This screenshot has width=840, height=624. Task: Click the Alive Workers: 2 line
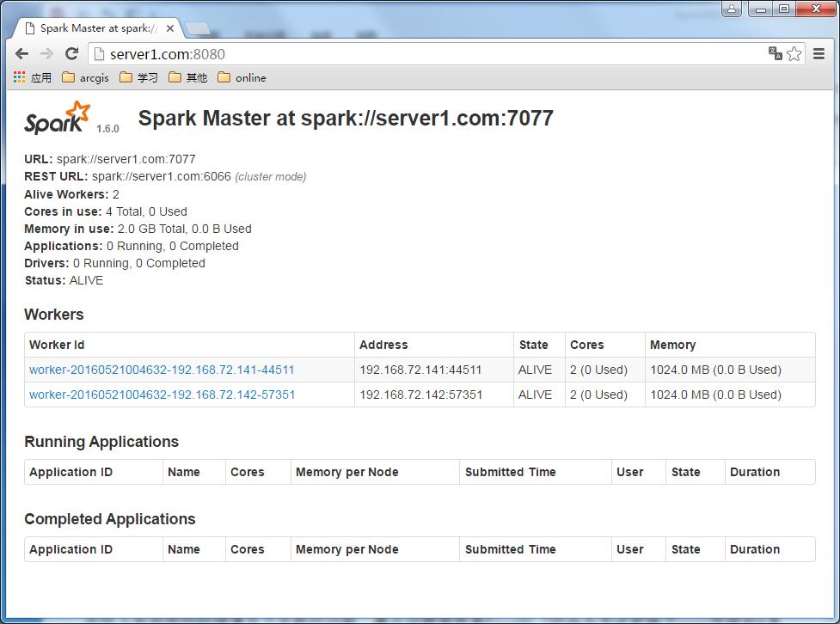tap(71, 194)
